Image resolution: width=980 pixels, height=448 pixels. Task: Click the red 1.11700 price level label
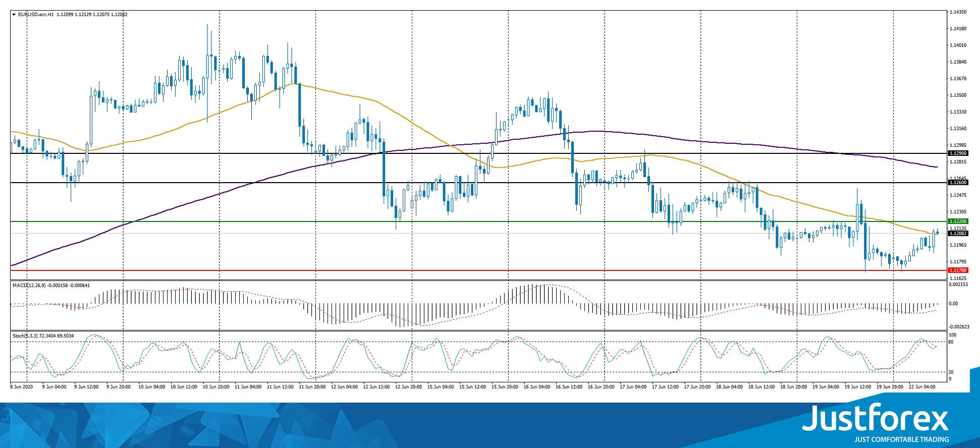coord(958,270)
